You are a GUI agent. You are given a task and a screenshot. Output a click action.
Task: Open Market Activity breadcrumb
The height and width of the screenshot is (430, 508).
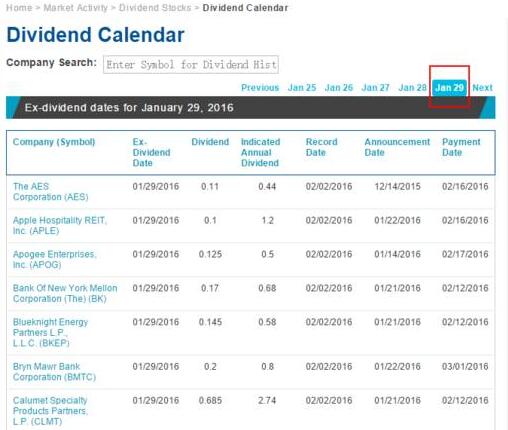pyautogui.click(x=76, y=8)
